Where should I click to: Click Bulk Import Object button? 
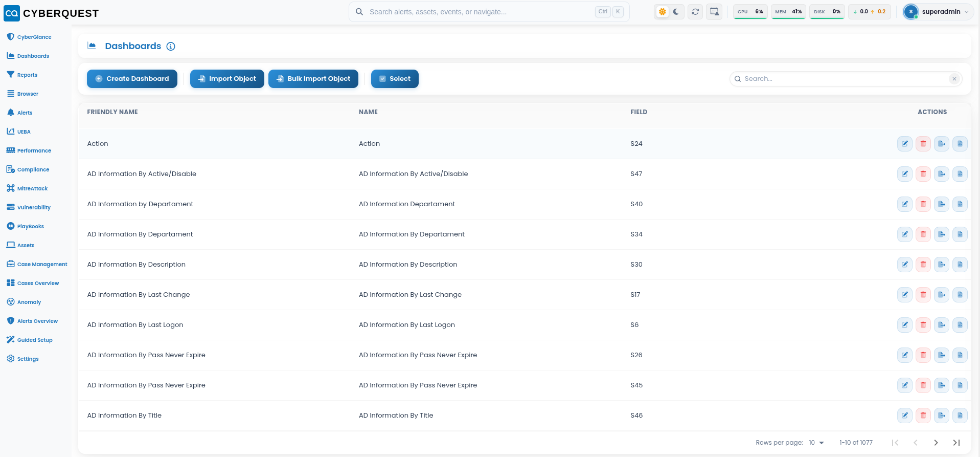pyautogui.click(x=313, y=79)
